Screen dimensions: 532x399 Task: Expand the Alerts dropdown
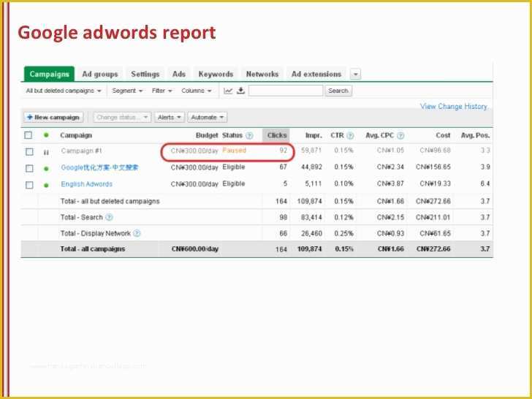pyautogui.click(x=170, y=118)
